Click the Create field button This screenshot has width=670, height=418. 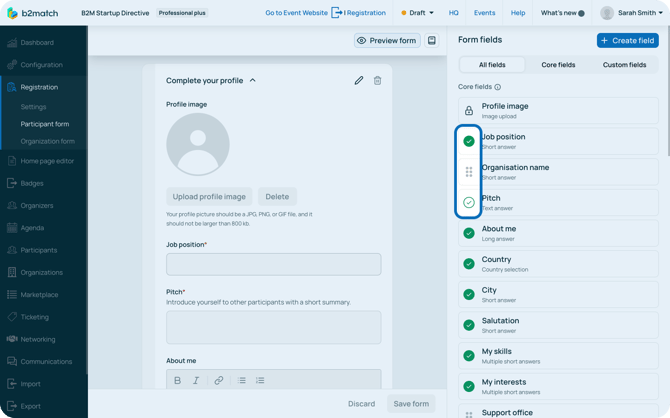point(628,40)
